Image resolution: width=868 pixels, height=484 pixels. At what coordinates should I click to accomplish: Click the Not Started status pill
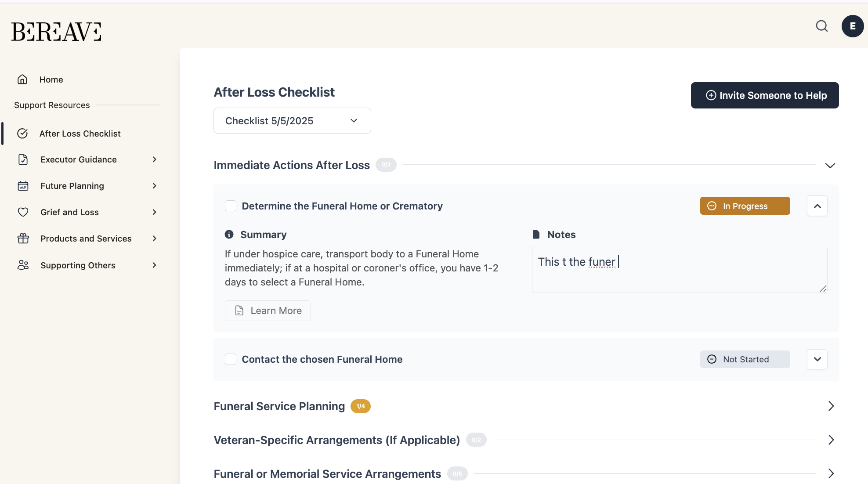(x=745, y=359)
